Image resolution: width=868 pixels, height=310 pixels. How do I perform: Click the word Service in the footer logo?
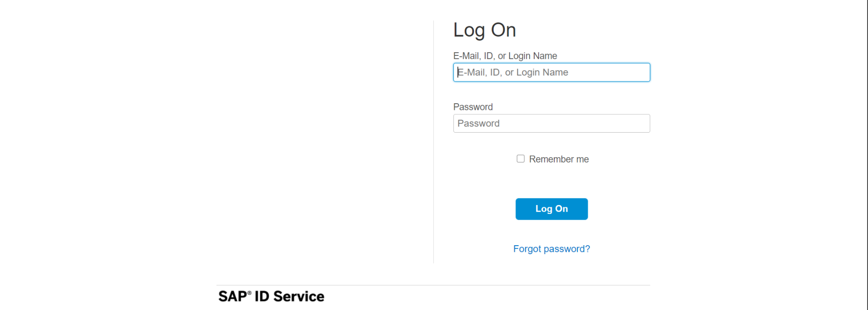299,297
